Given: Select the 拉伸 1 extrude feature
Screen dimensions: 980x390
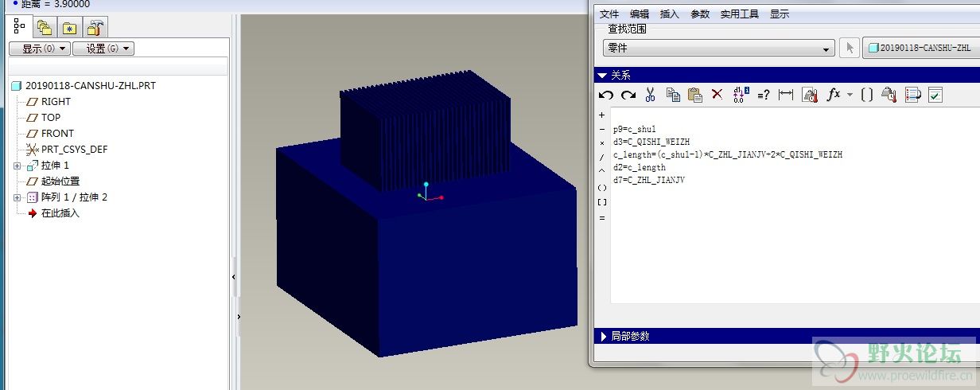Looking at the screenshot, I should pos(49,165).
